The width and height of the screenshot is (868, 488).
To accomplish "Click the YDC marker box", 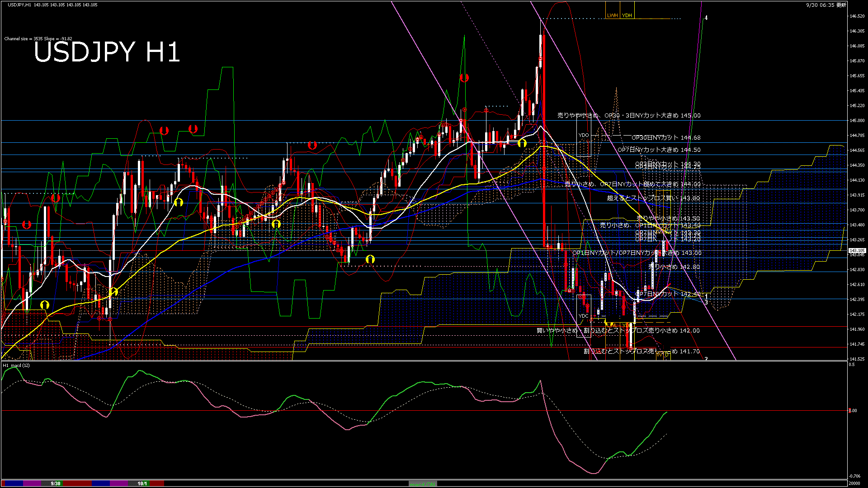I will click(583, 316).
